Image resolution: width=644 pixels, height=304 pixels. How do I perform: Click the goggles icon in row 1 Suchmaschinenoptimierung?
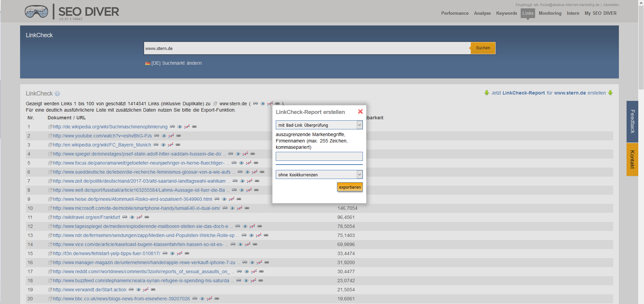point(172,127)
